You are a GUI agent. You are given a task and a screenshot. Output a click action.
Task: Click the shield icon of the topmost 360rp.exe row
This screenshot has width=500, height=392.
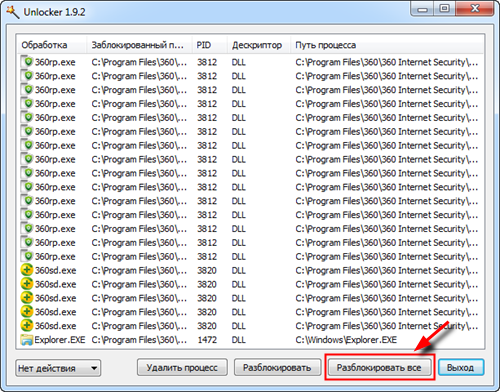pyautogui.click(x=27, y=62)
